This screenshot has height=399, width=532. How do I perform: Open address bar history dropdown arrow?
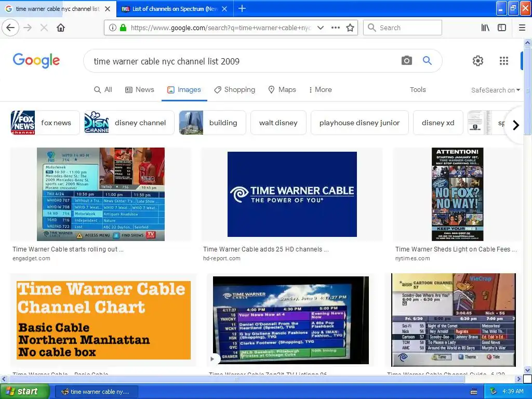[x=320, y=28]
